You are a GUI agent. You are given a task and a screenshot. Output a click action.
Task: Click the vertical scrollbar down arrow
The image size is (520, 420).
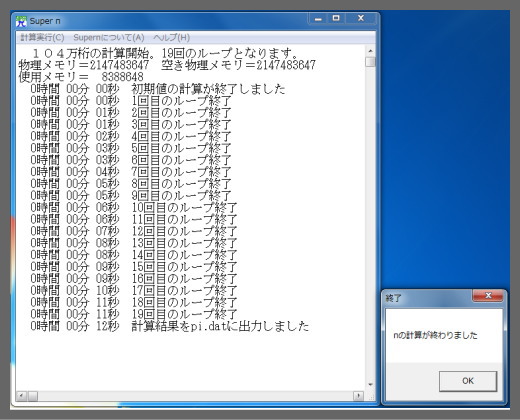[370, 385]
